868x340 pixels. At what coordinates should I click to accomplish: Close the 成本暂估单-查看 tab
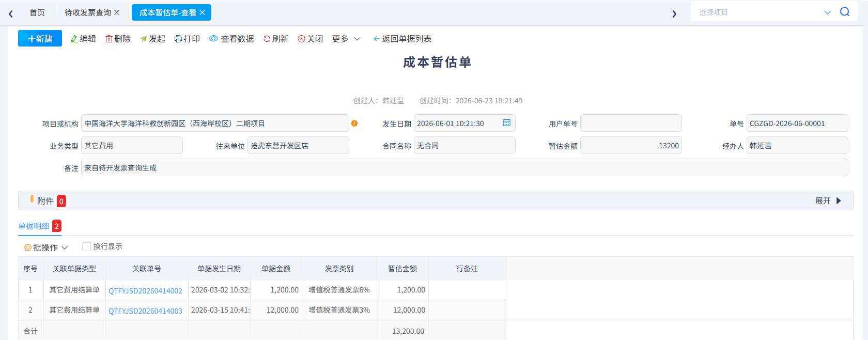point(202,12)
